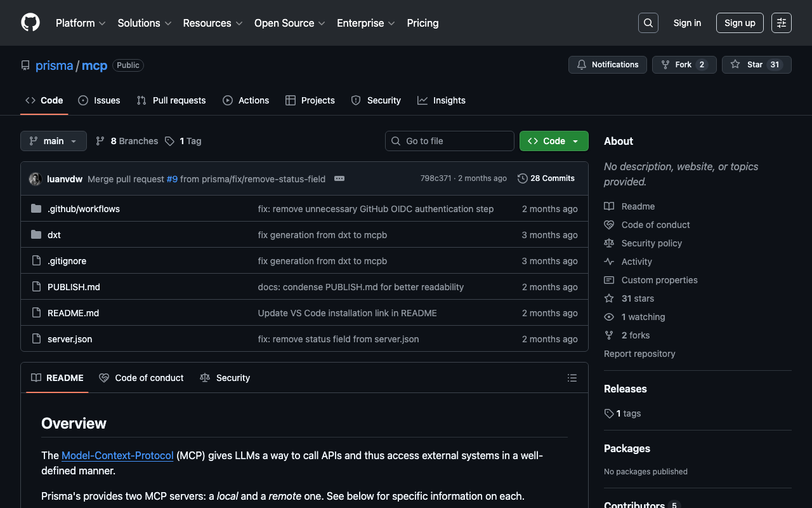The height and width of the screenshot is (508, 812).
Task: Open the search magnifier icon in header
Action: 648,23
